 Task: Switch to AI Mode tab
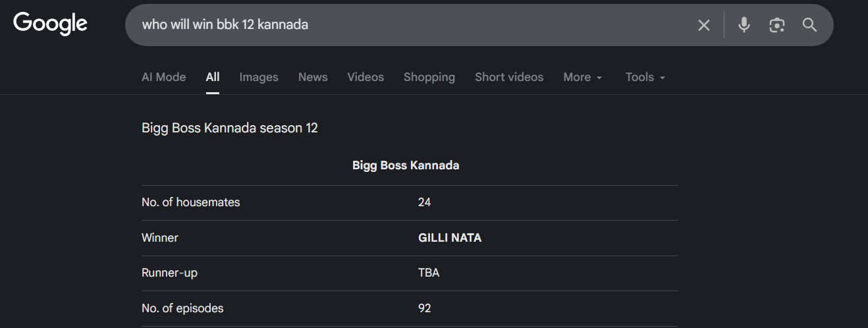pos(163,77)
